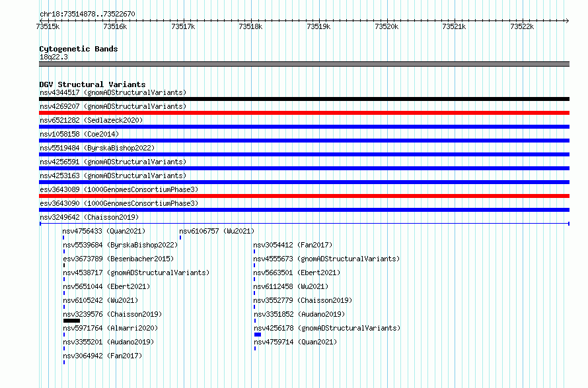
Task: Open nsv5519484 (ByrskaBishop2022) variant label
Action: click(97, 148)
